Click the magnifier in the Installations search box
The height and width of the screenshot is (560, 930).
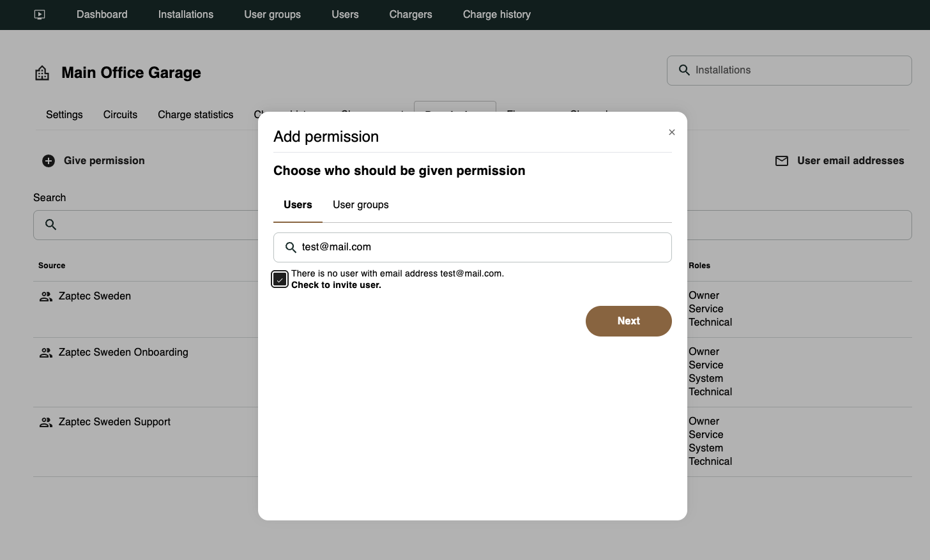pos(683,70)
